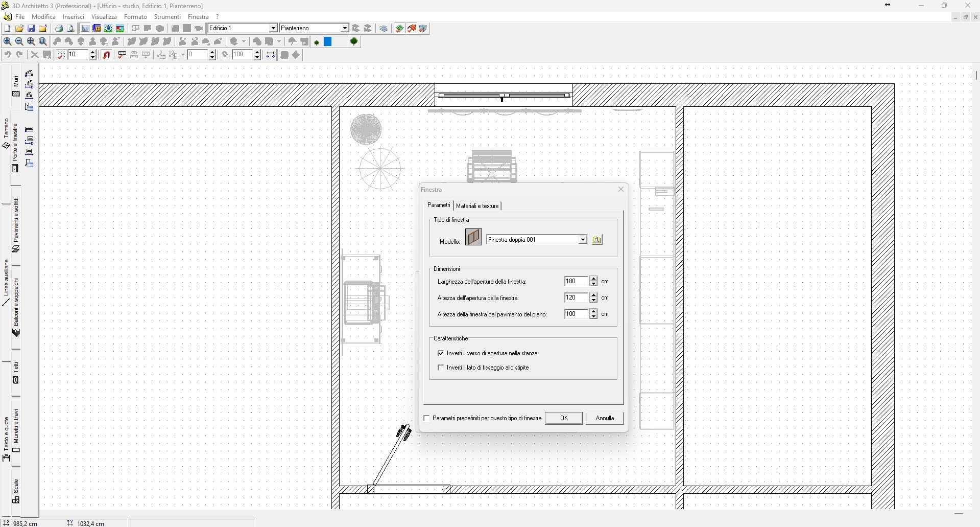Click the printer icon
Viewport: 980px width, 527px height.
click(59, 29)
